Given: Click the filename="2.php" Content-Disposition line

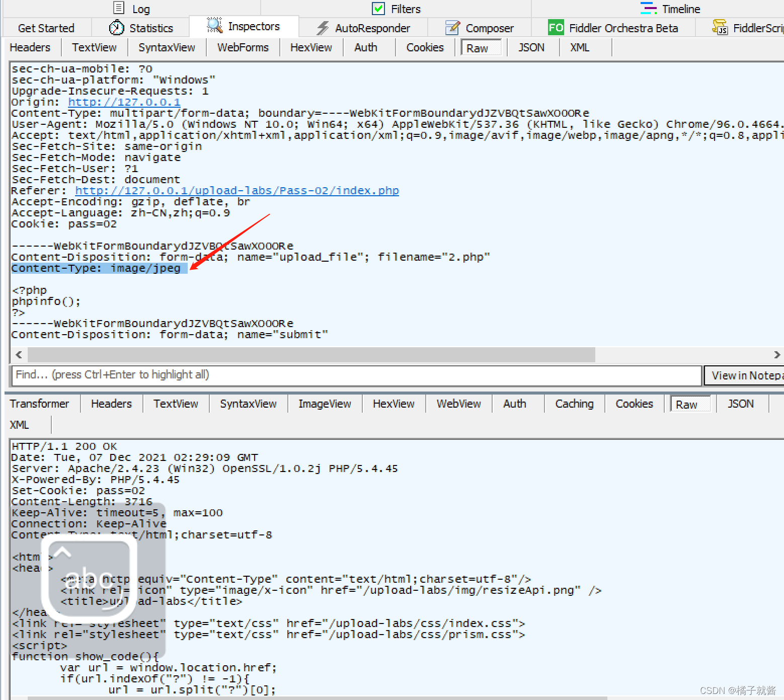Looking at the screenshot, I should (251, 257).
